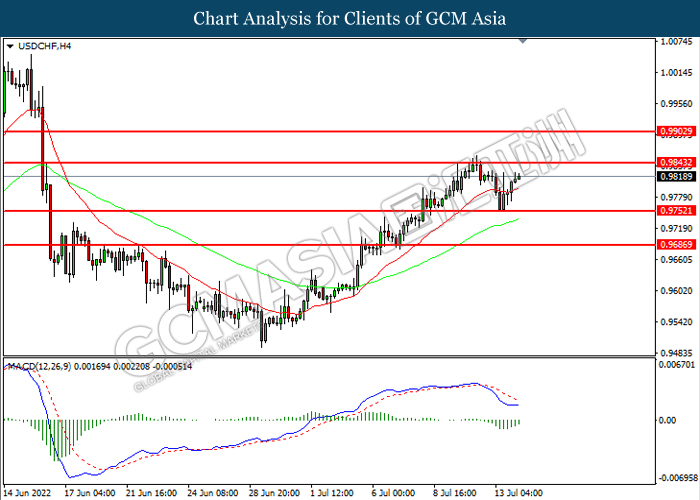Click the 24 Jun 08:00 time label
Viewport: 700px width, 500px height.
click(x=212, y=493)
